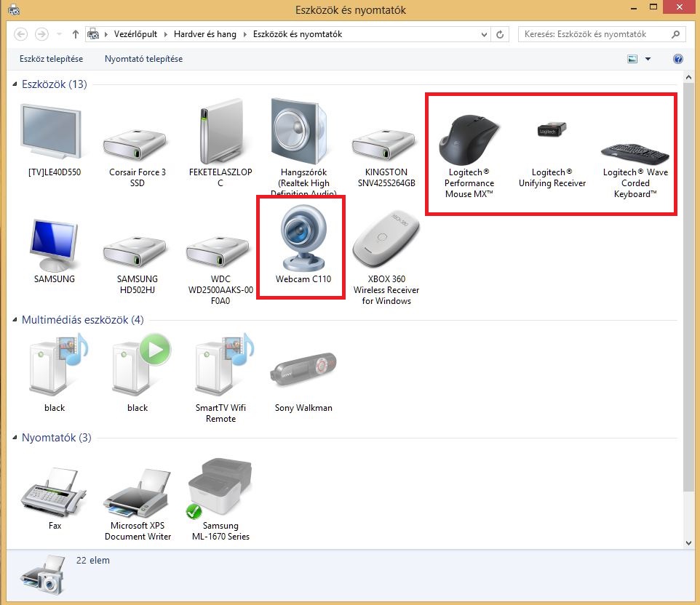Click the refresh button in address bar
The image size is (700, 605).
coord(500,34)
